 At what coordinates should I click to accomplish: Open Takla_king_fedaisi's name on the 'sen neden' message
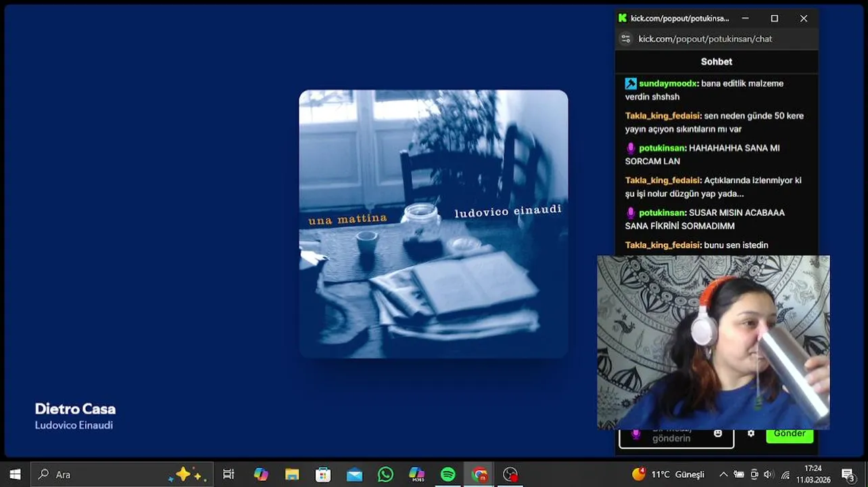(662, 116)
